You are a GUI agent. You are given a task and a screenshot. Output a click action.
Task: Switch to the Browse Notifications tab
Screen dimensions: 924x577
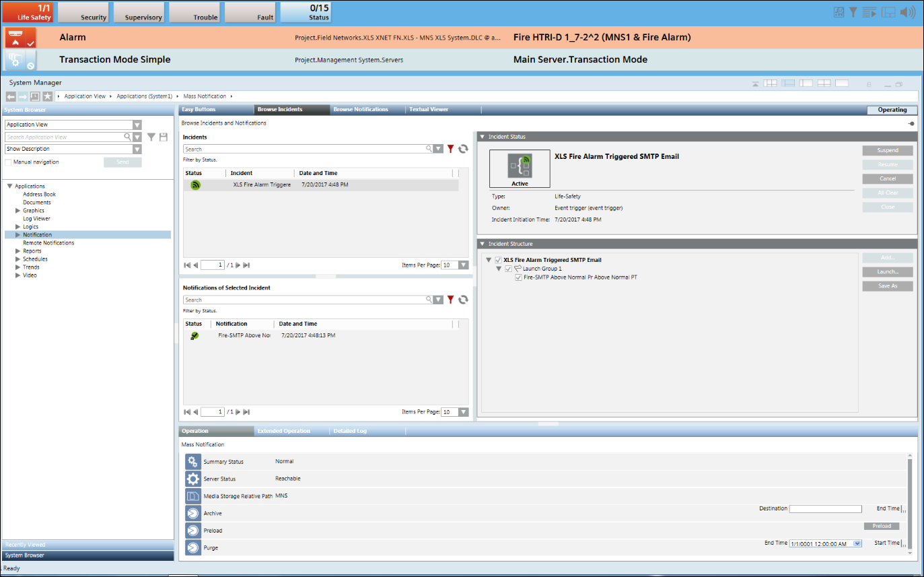[361, 109]
